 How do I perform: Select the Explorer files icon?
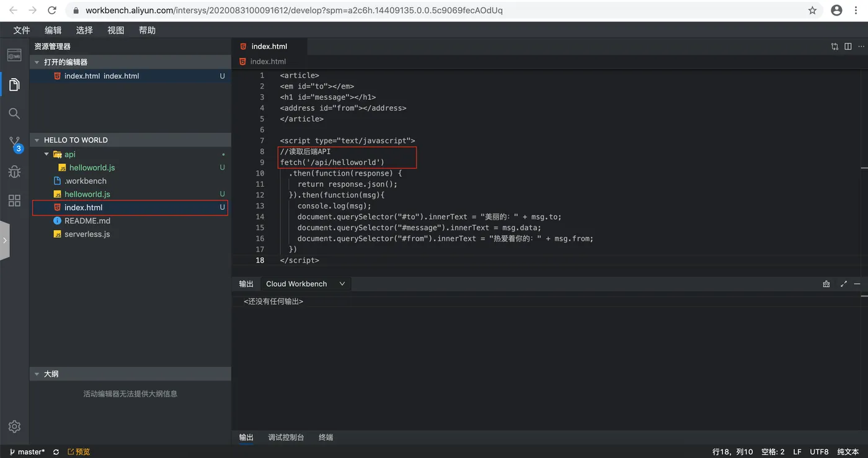click(14, 84)
